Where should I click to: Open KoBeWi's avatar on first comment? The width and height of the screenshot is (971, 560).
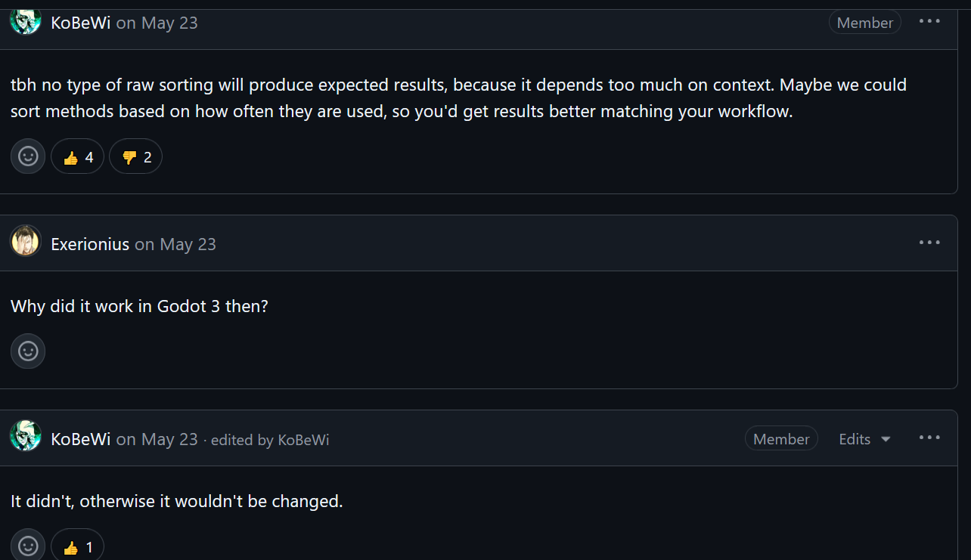[25, 21]
